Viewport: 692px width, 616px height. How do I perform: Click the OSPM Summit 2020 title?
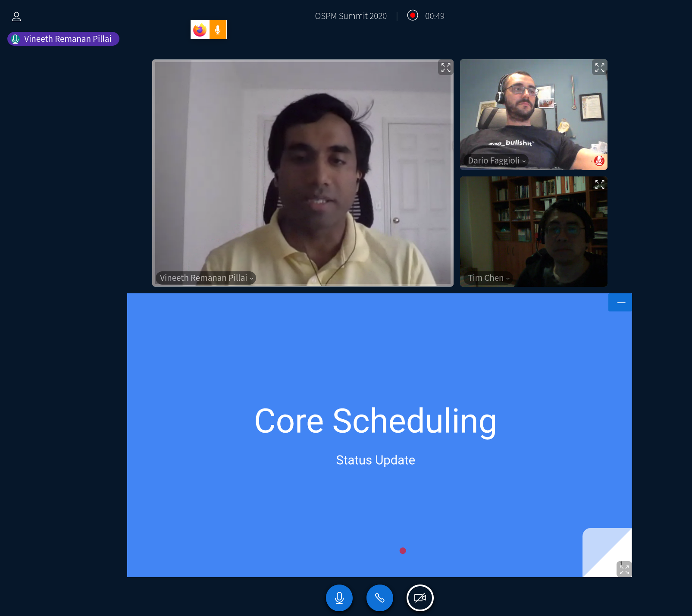click(x=351, y=16)
